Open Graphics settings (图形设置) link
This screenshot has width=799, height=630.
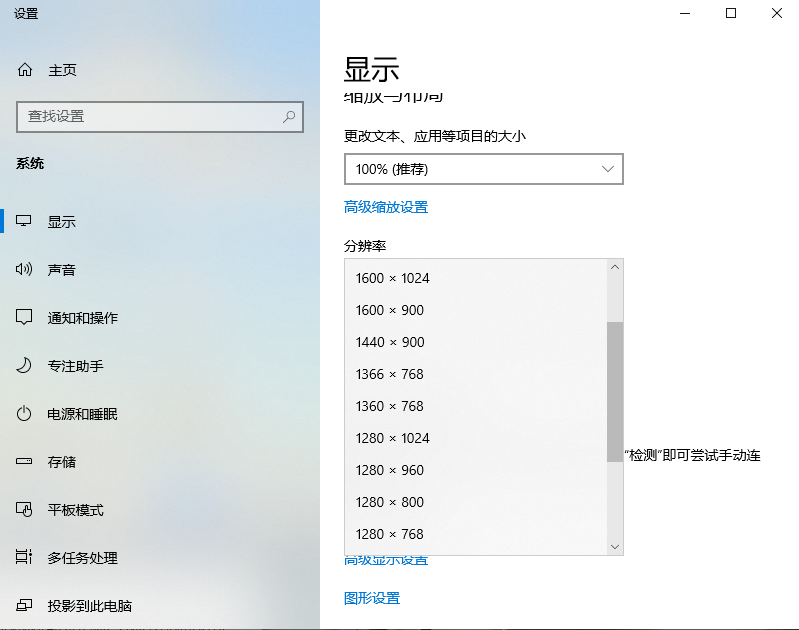pos(372,598)
